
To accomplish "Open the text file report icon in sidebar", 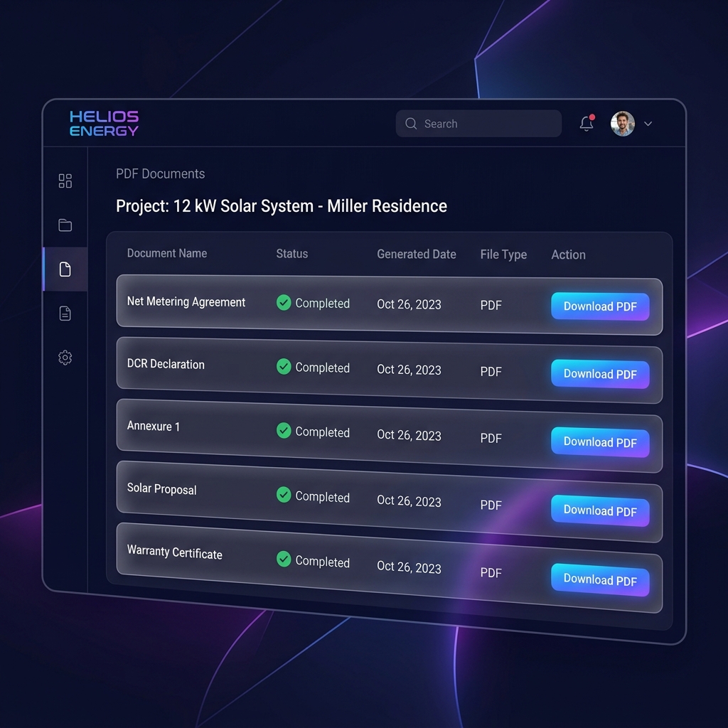I will [65, 314].
